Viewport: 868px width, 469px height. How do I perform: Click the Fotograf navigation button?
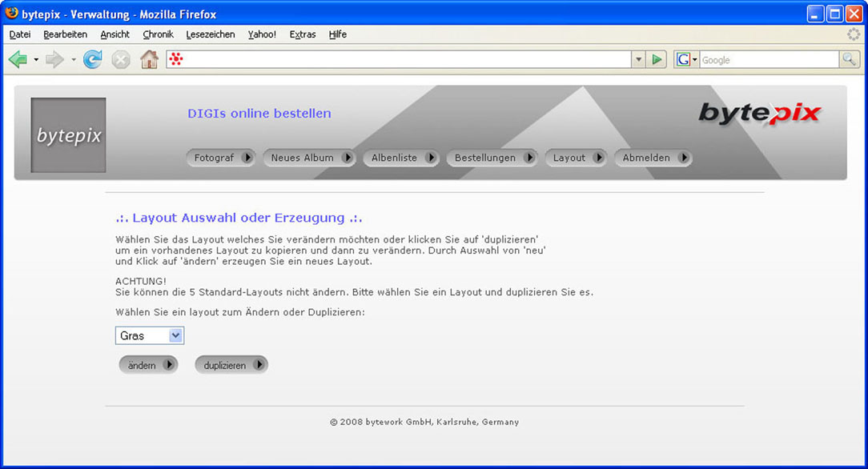(x=220, y=158)
